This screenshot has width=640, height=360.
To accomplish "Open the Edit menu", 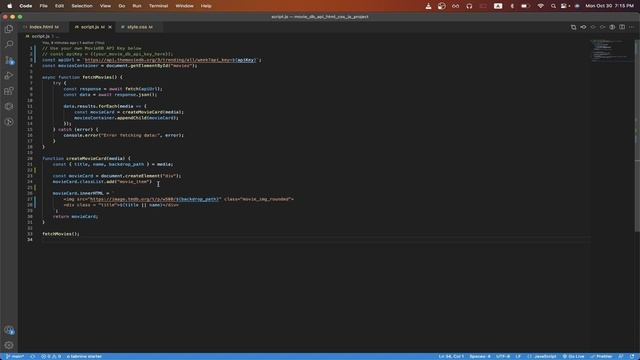I will [60, 6].
